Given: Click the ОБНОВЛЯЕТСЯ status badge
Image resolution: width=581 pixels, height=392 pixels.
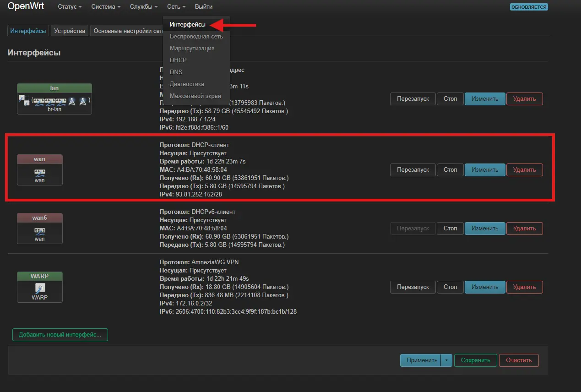Looking at the screenshot, I should point(529,7).
